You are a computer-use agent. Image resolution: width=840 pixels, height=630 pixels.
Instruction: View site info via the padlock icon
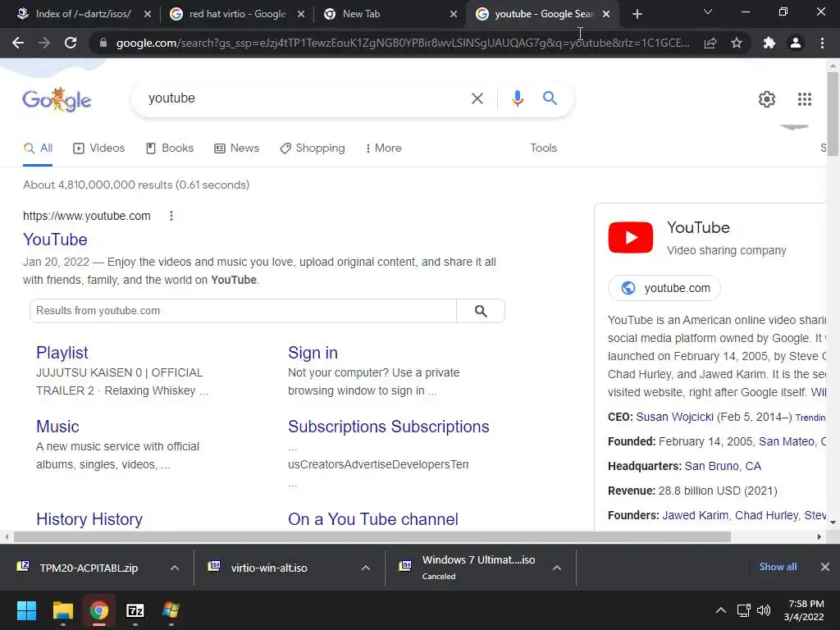coord(103,43)
